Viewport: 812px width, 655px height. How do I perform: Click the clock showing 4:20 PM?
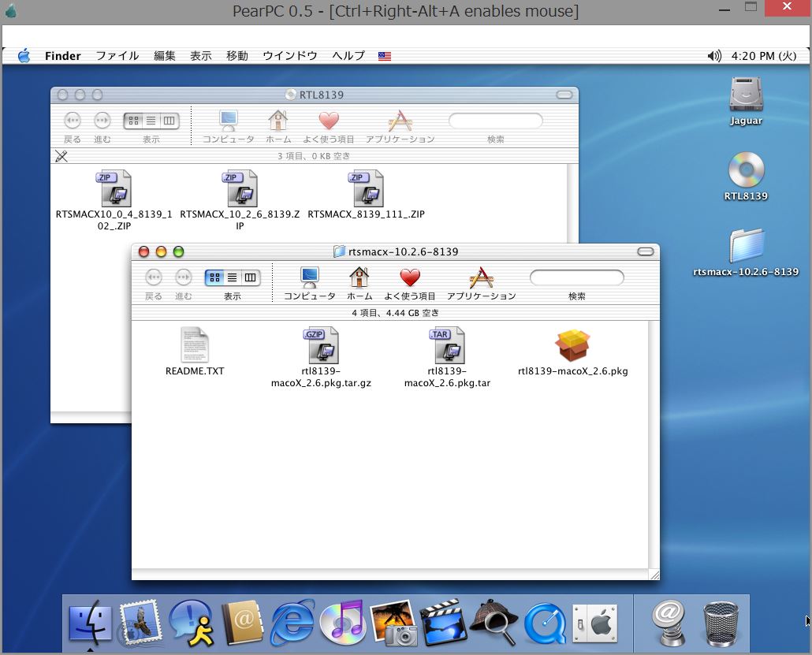tap(764, 56)
